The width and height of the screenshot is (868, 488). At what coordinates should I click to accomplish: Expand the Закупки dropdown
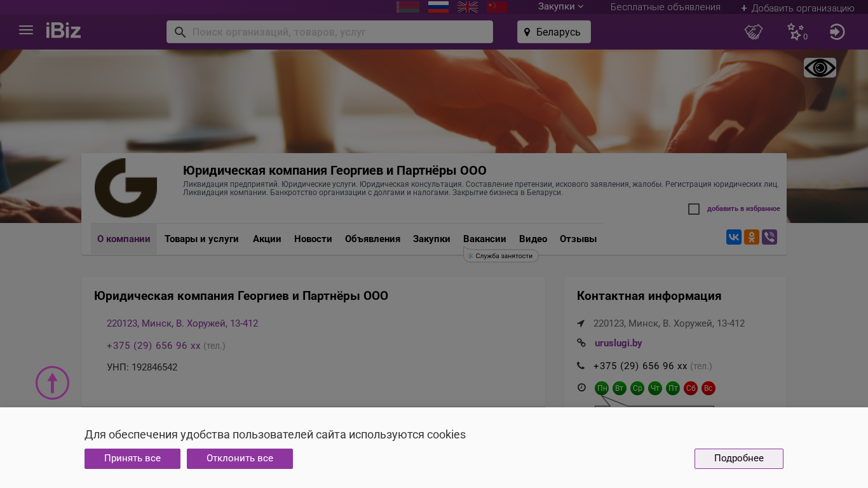pos(560,7)
